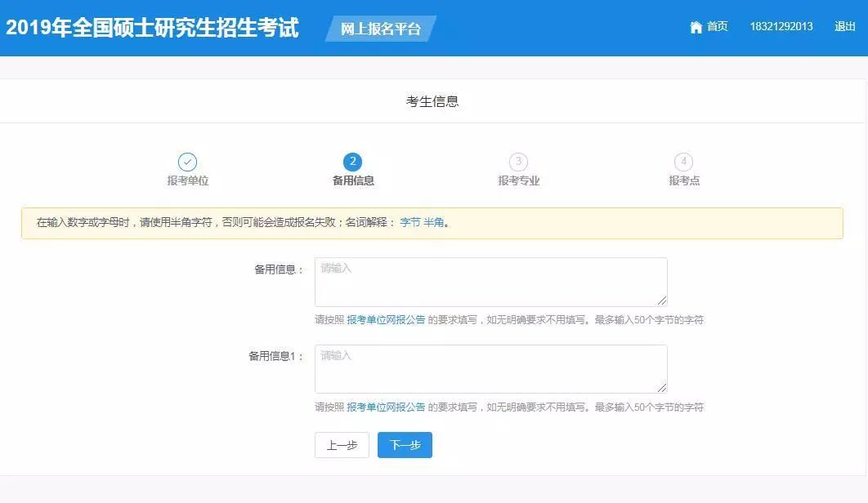The image size is (868, 503).
Task: Select the 报考专业 step label
Action: coord(519,181)
